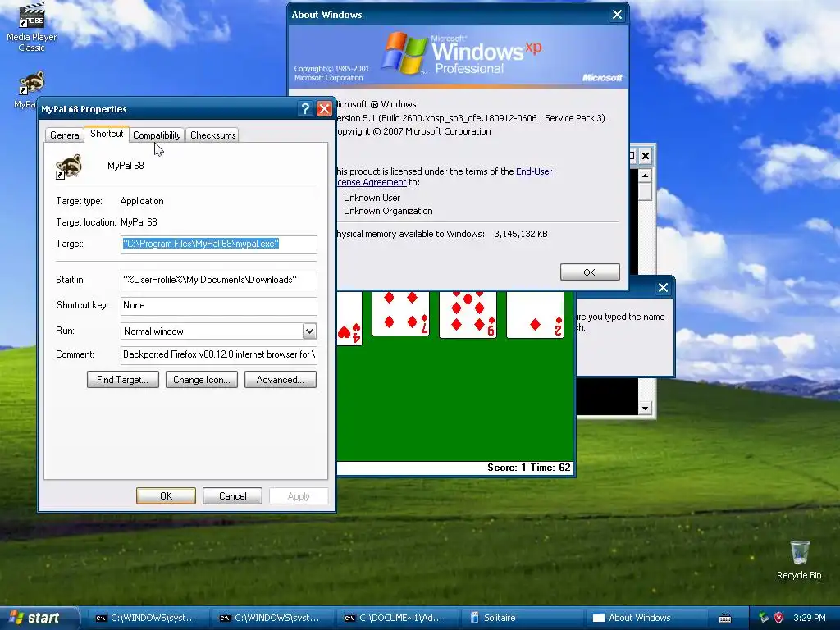Switch to the Shortcut tab

tap(107, 134)
